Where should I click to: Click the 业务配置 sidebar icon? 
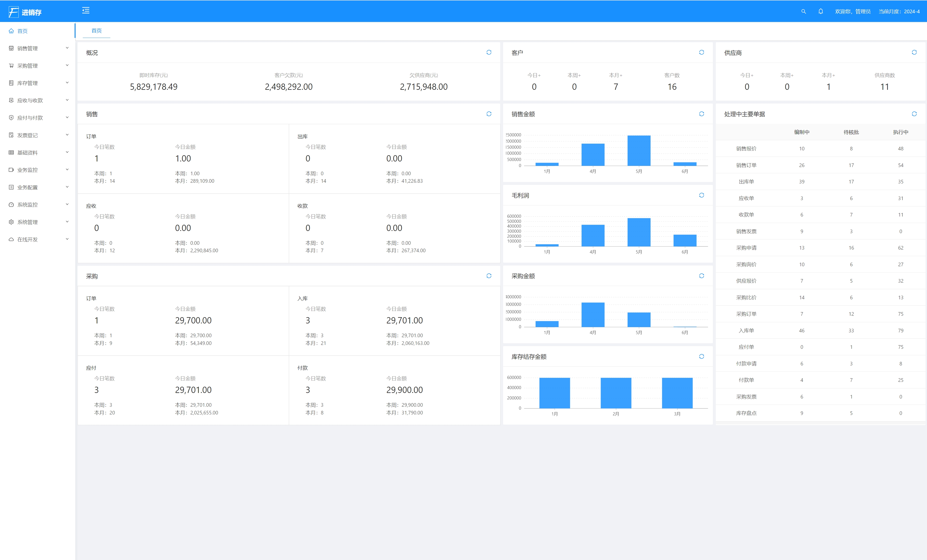pyautogui.click(x=11, y=187)
